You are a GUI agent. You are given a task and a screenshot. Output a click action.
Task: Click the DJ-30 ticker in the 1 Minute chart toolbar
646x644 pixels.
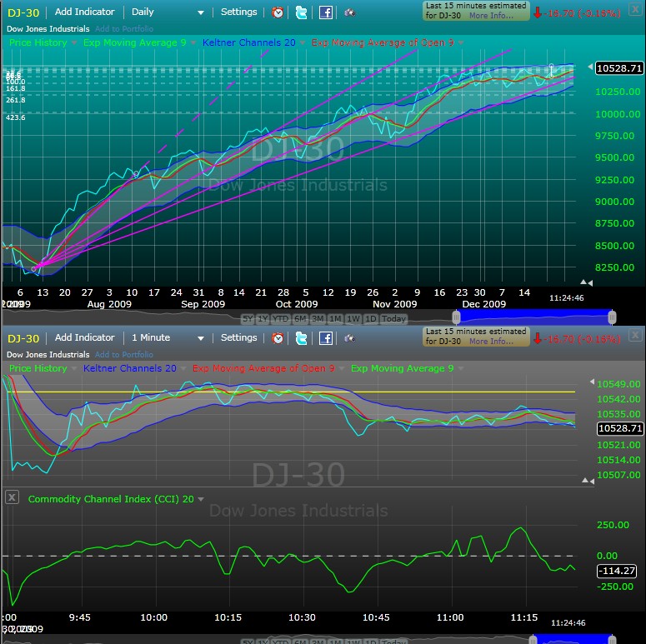pyautogui.click(x=23, y=338)
